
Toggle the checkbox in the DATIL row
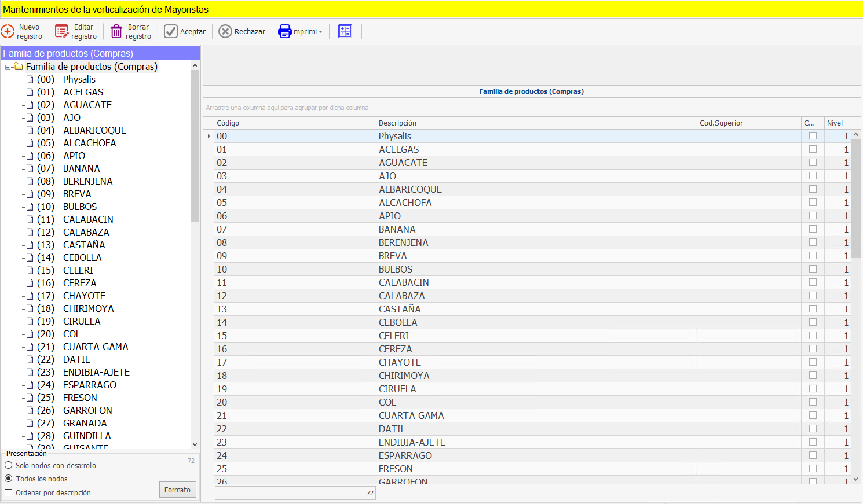[813, 429]
